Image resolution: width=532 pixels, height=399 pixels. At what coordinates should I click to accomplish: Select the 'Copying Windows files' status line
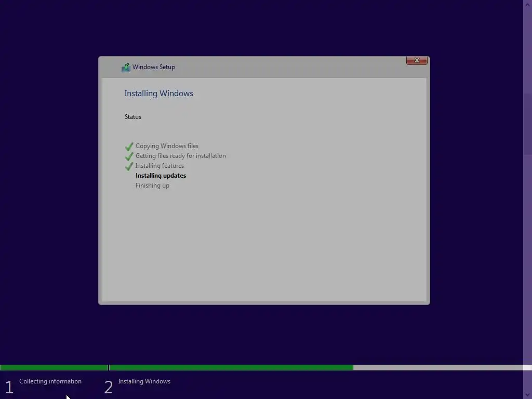tap(167, 146)
